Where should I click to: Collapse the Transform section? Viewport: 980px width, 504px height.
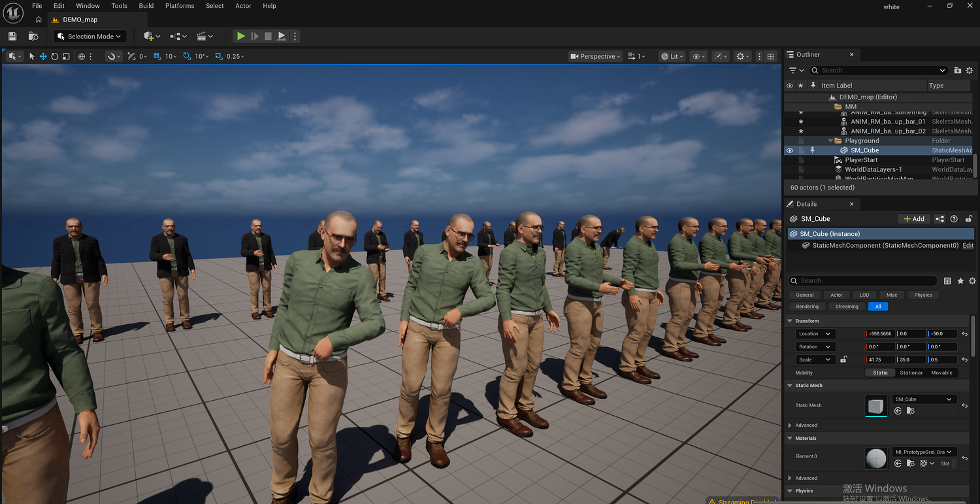click(x=790, y=321)
